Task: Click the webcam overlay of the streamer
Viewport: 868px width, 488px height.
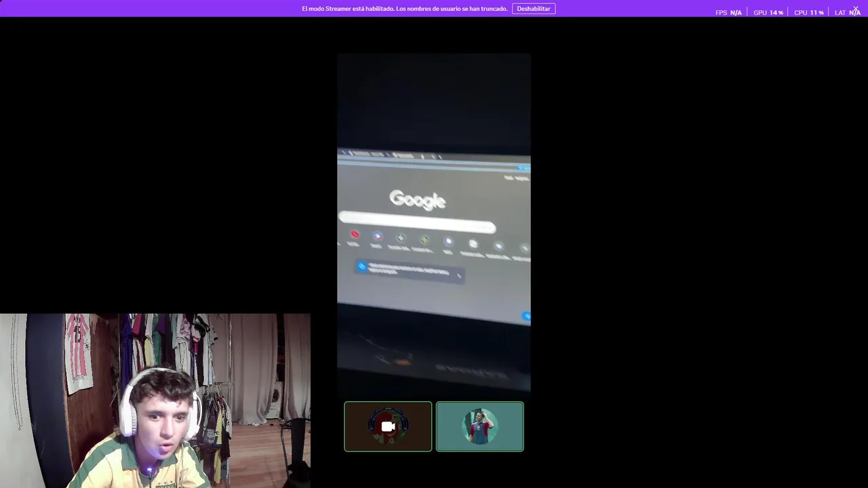Action: (155, 401)
